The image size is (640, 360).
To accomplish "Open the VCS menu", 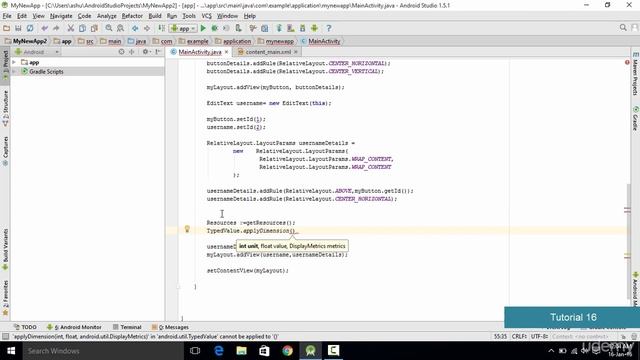I will [207, 16].
